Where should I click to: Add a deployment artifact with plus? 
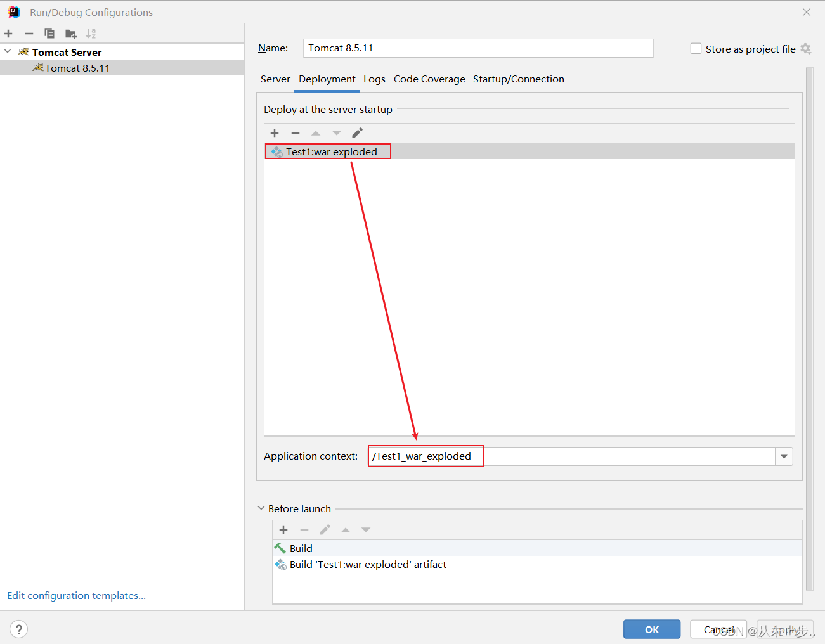point(275,133)
